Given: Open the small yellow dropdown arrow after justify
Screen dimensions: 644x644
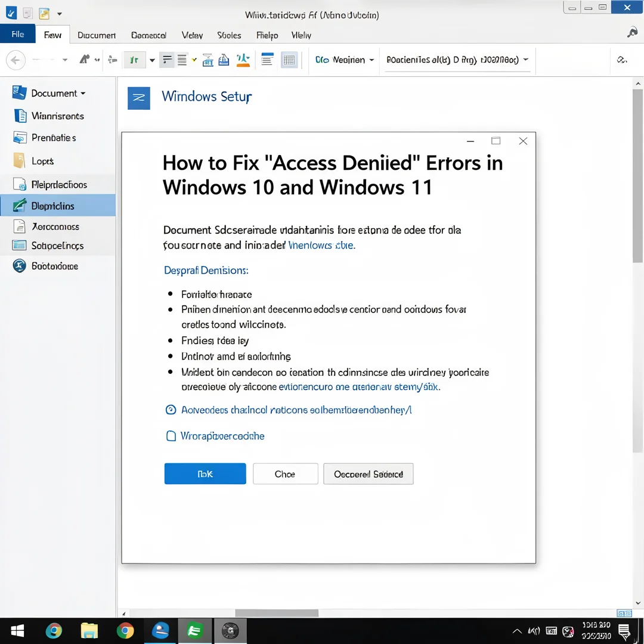Looking at the screenshot, I should 194,60.
